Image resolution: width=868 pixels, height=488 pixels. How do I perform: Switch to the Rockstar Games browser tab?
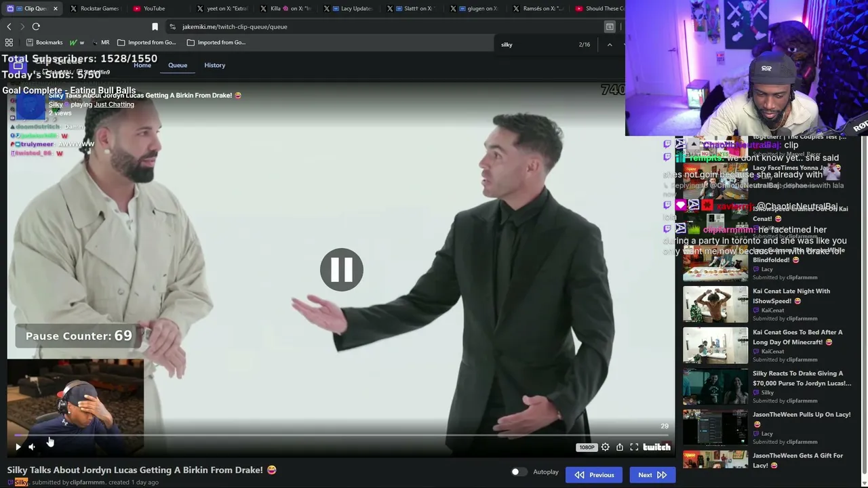point(95,9)
